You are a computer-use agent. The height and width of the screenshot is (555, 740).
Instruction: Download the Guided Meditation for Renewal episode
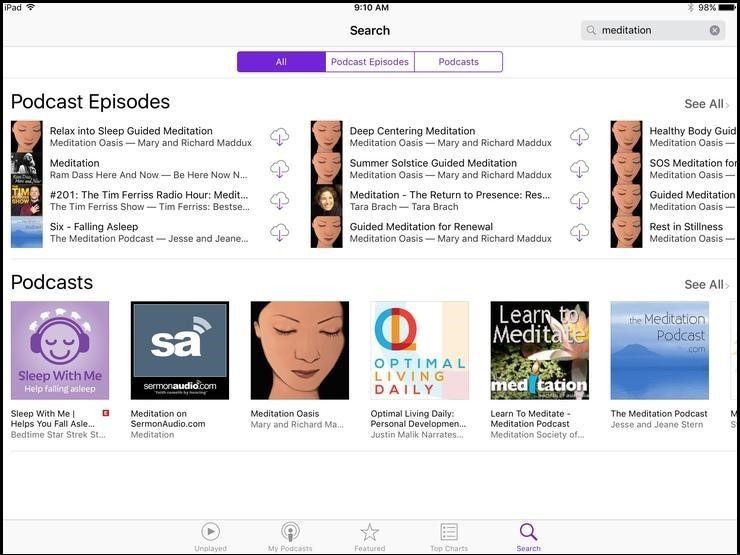579,232
